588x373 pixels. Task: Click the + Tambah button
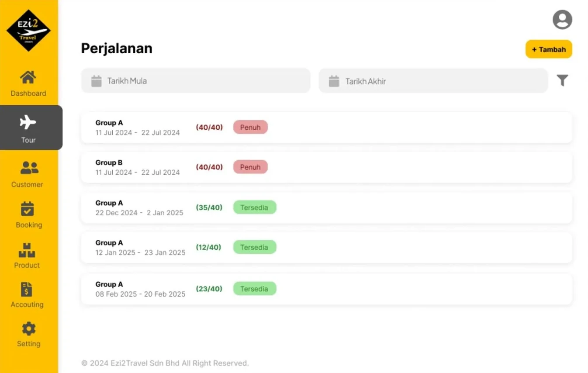(x=549, y=49)
